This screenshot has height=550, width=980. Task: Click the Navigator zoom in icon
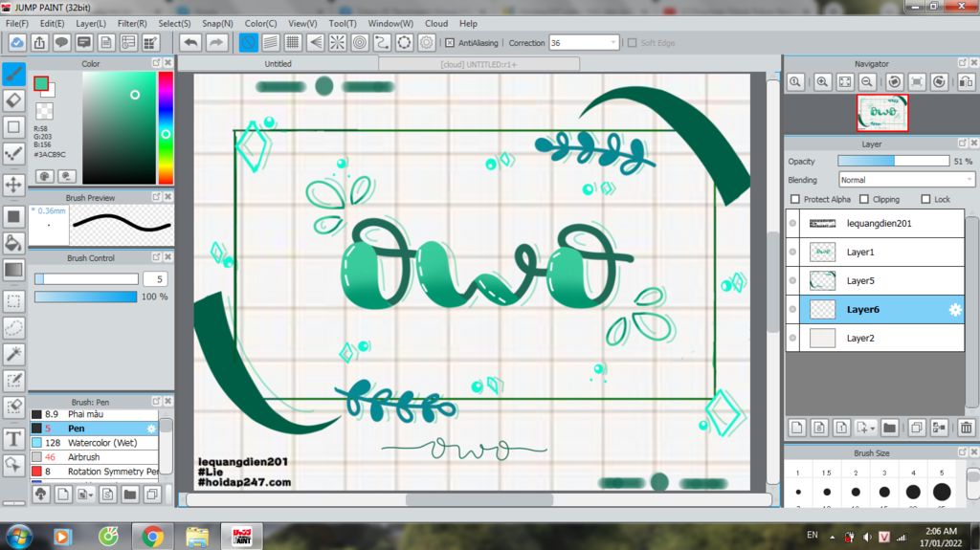click(x=822, y=82)
